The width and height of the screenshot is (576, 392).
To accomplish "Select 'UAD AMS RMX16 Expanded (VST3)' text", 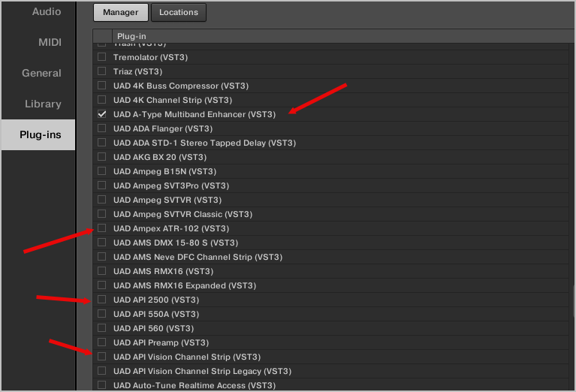I will pos(185,286).
